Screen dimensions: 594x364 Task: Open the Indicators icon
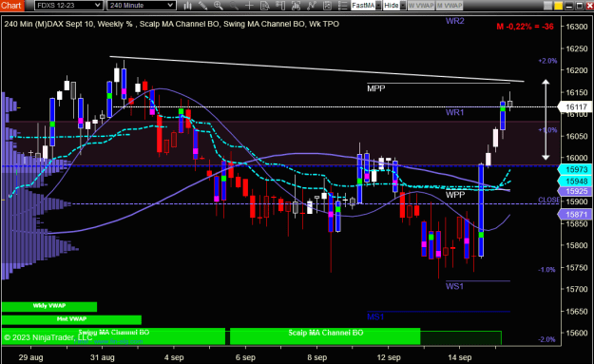point(312,6)
